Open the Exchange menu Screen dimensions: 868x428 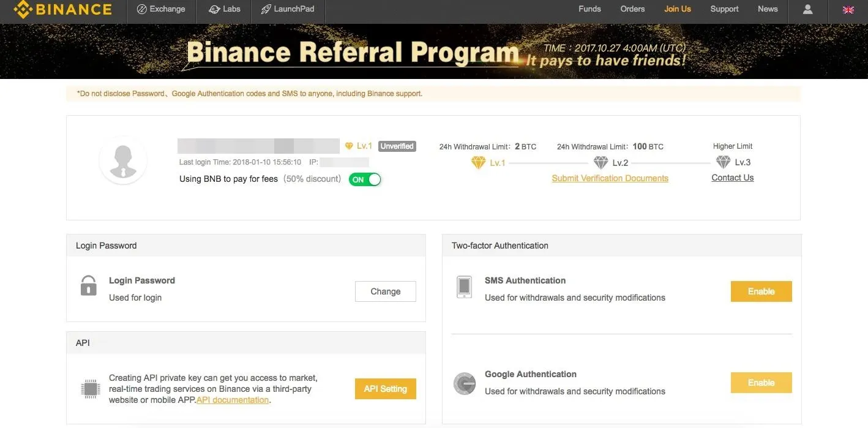pos(161,9)
